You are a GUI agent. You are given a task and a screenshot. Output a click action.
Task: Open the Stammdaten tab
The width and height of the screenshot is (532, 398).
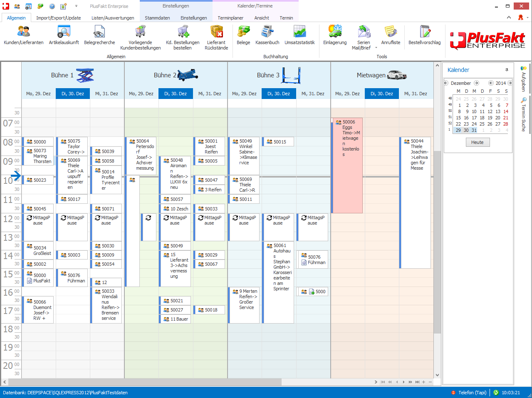click(x=157, y=18)
